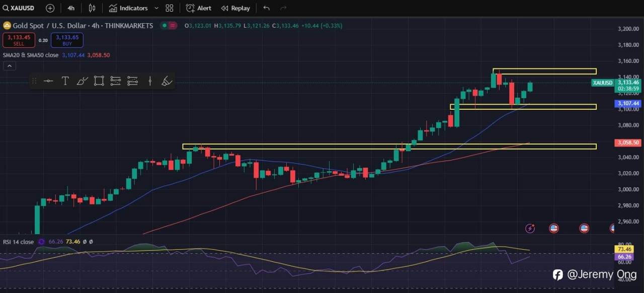The height and width of the screenshot is (293, 644).
Task: Select the eraser tool in the drawing toolbar
Action: [167, 81]
